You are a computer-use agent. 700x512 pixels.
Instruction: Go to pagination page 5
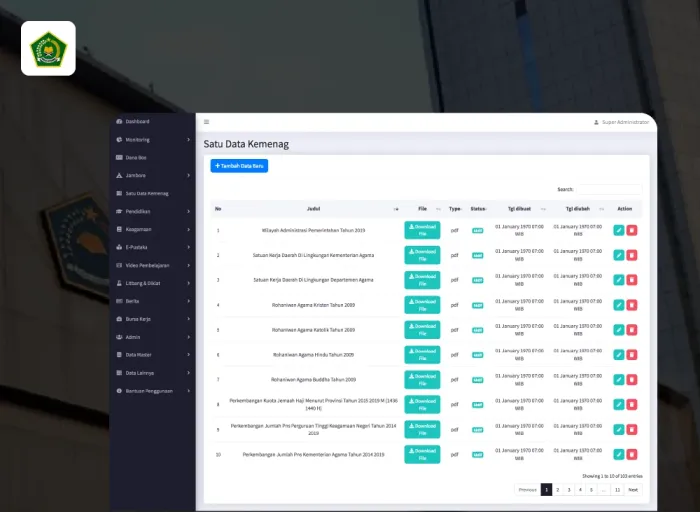[591, 490]
